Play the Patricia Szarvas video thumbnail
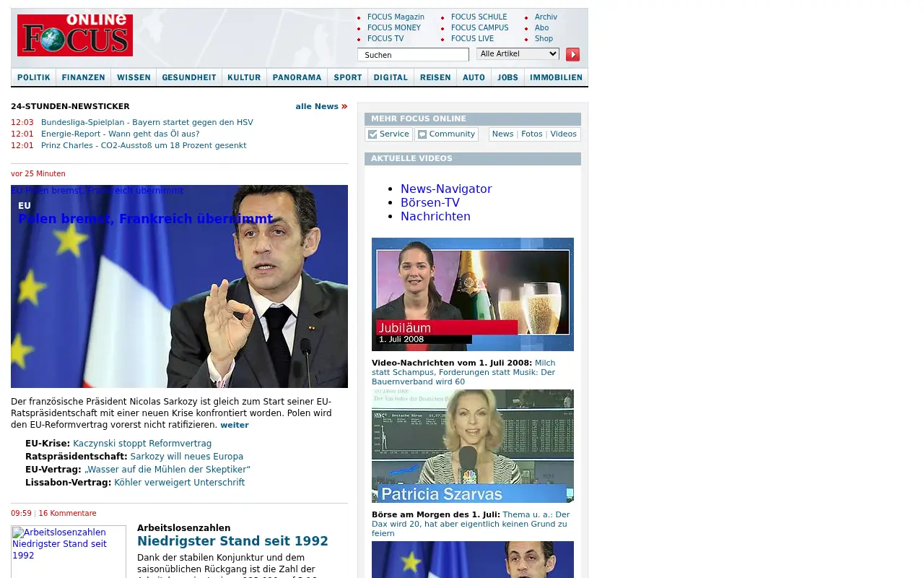Viewport: 924px width, 578px height. point(473,446)
